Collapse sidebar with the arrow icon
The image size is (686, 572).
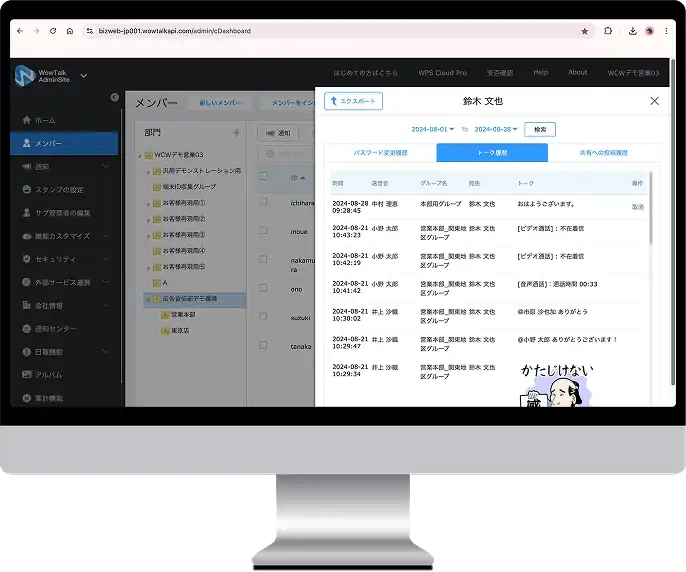point(115,97)
